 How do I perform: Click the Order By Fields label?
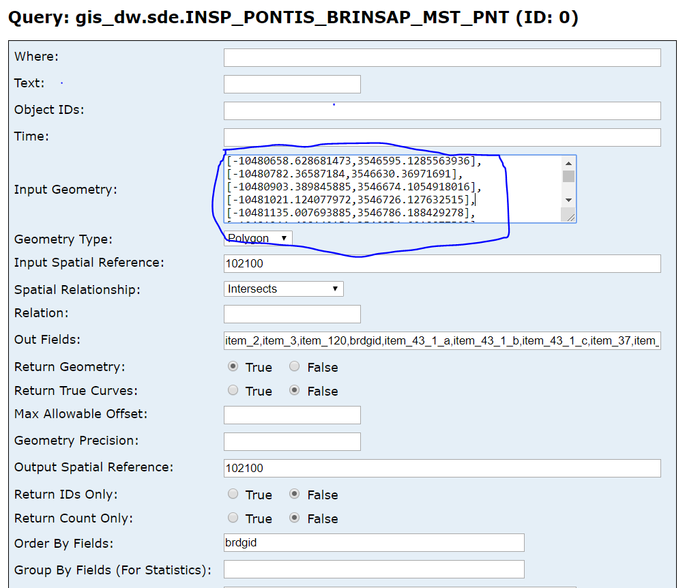[64, 544]
